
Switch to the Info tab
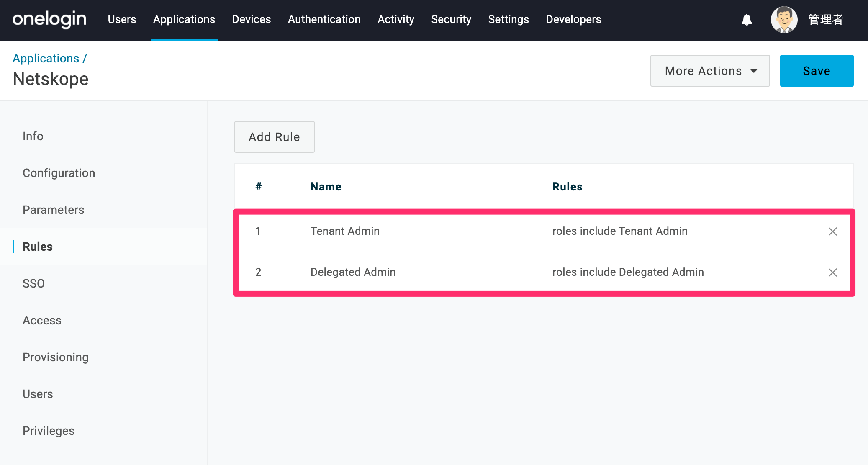click(33, 136)
